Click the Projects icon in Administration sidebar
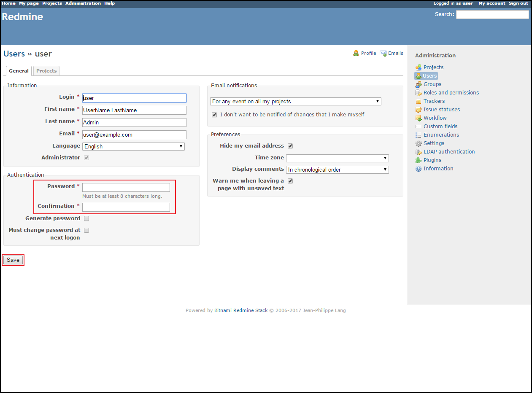The width and height of the screenshot is (532, 393). pyautogui.click(x=419, y=67)
